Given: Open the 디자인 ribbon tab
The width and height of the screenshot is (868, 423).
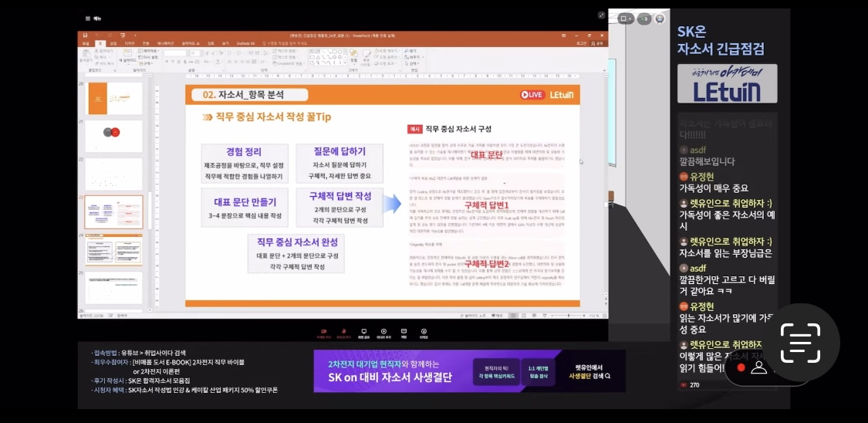Looking at the screenshot, I should tap(130, 43).
